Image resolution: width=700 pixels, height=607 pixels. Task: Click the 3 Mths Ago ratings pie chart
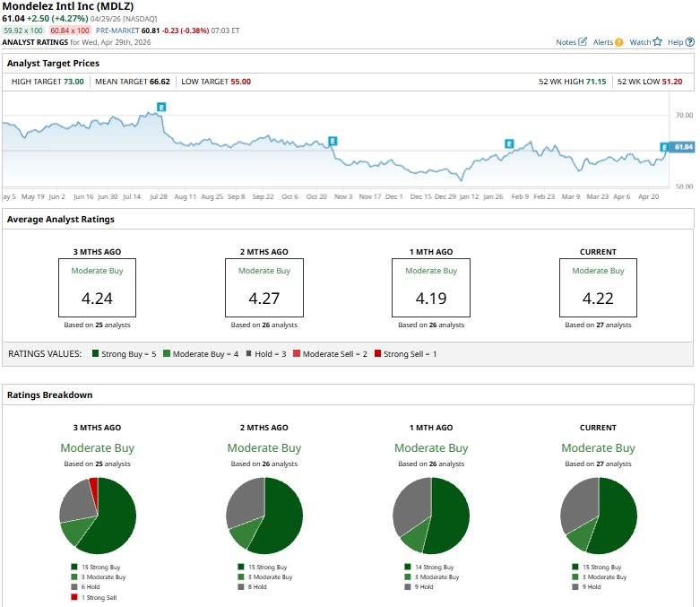(x=98, y=516)
